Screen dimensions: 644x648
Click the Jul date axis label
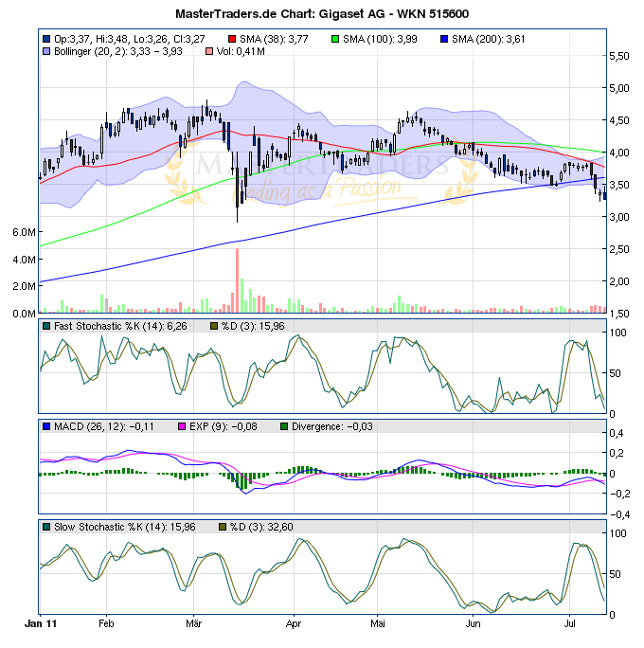point(569,623)
